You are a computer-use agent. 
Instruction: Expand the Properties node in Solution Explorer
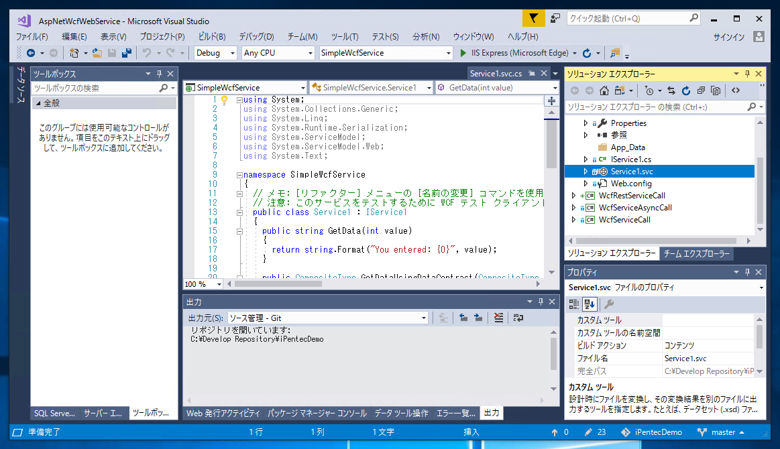(x=585, y=123)
